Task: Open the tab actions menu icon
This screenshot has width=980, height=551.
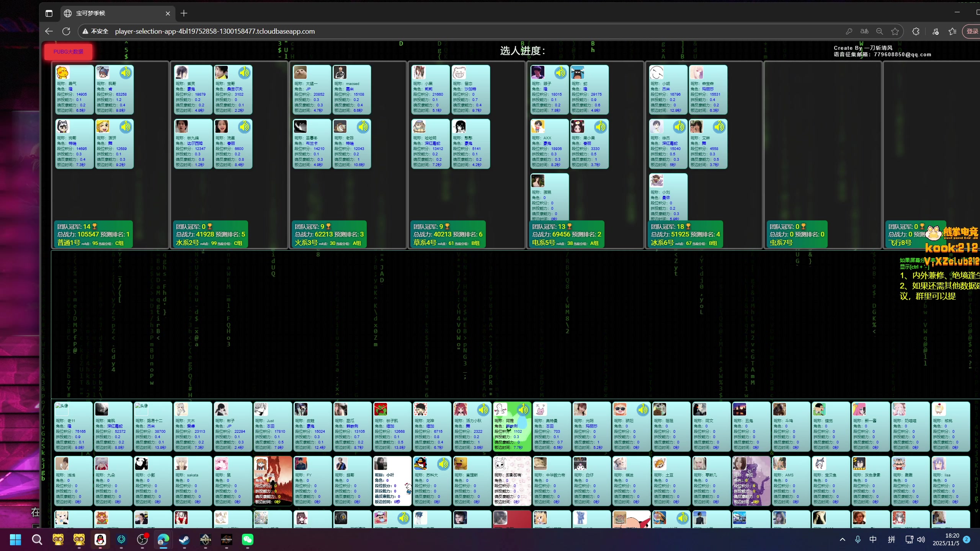Action: [49, 13]
